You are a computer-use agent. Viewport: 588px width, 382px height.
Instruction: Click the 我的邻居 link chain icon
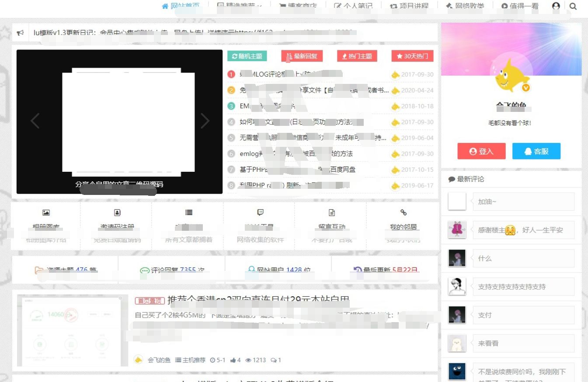(x=403, y=212)
